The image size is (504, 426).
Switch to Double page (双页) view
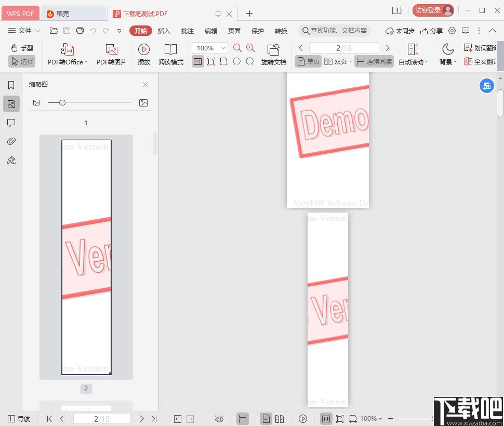(x=336, y=61)
